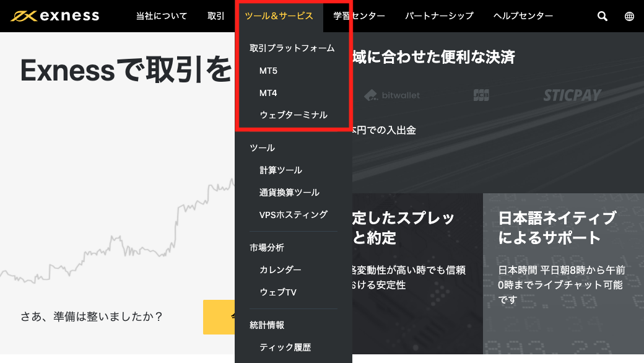Open the ツール＆サービス menu
644x363 pixels.
pos(279,16)
